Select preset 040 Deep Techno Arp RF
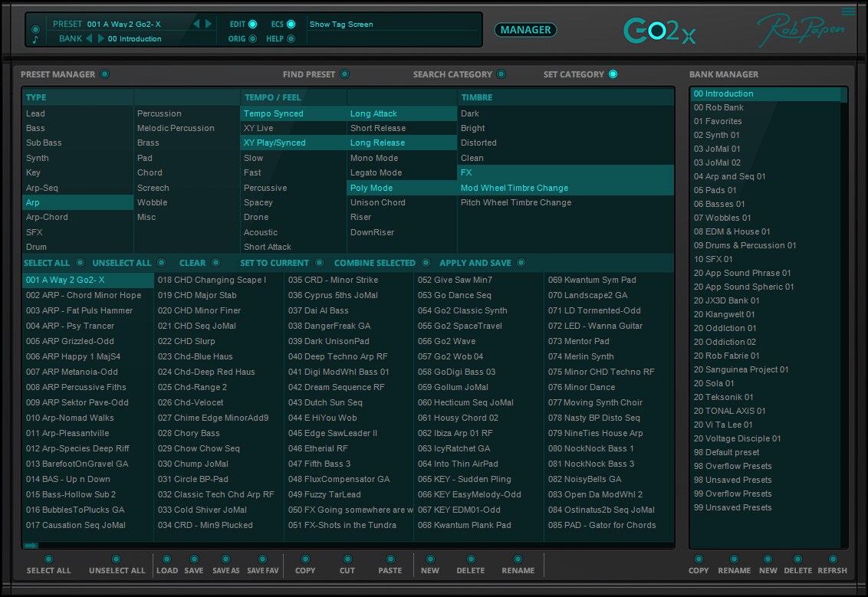This screenshot has height=597, width=868. [348, 356]
